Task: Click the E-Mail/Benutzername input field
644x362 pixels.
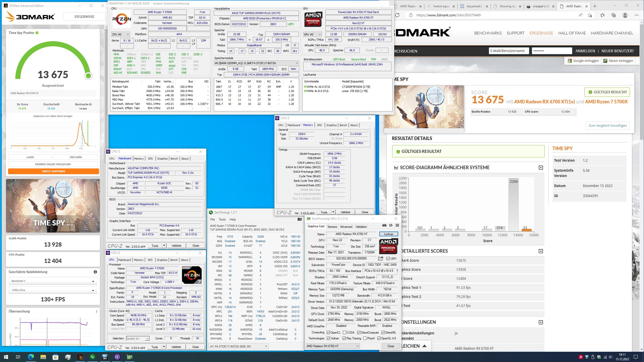Action: (x=509, y=51)
